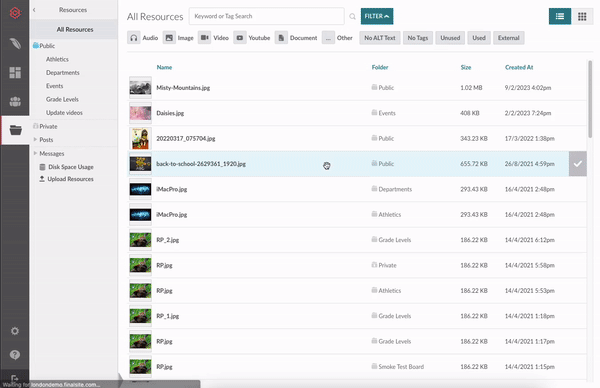Open the Modules grid icon in sidebar

(15, 72)
